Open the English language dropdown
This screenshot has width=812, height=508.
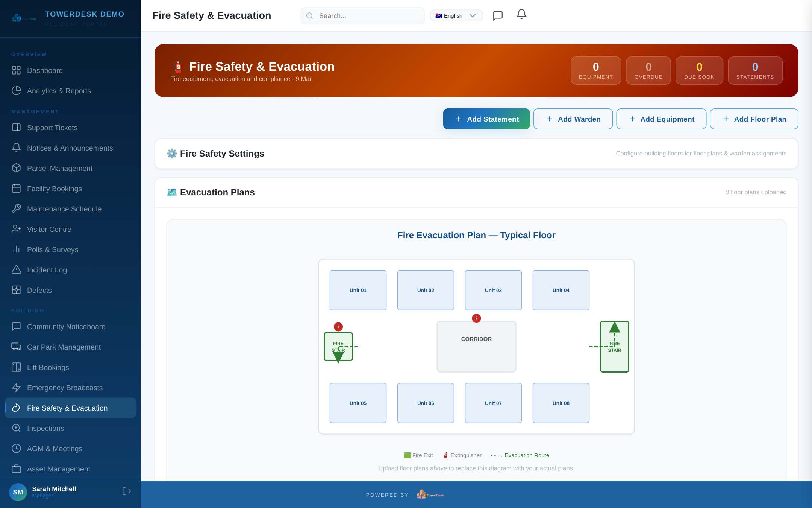click(456, 15)
